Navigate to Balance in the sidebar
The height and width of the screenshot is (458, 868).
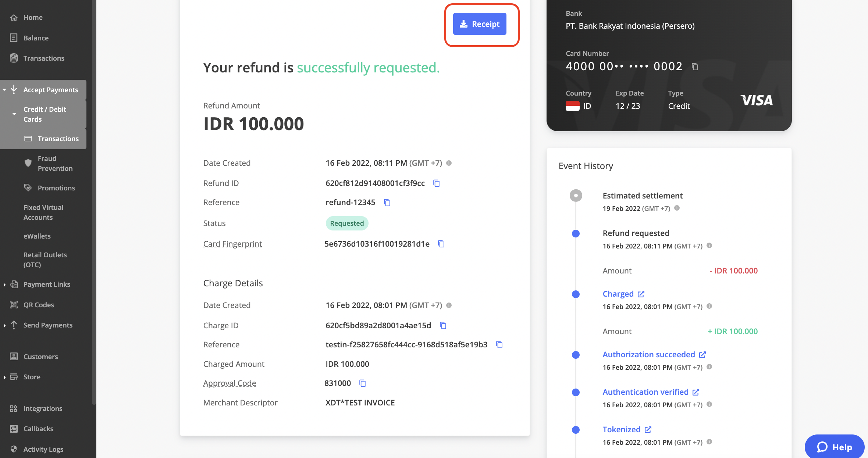click(x=36, y=38)
